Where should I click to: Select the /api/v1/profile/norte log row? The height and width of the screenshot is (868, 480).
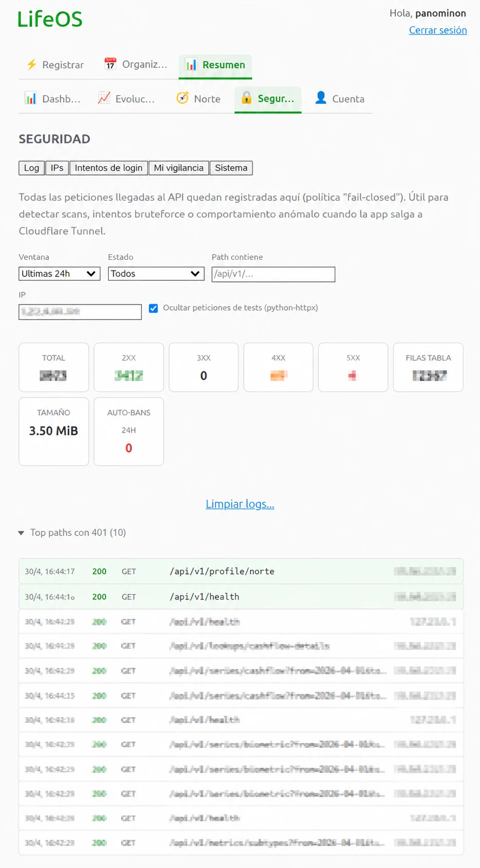(241, 571)
